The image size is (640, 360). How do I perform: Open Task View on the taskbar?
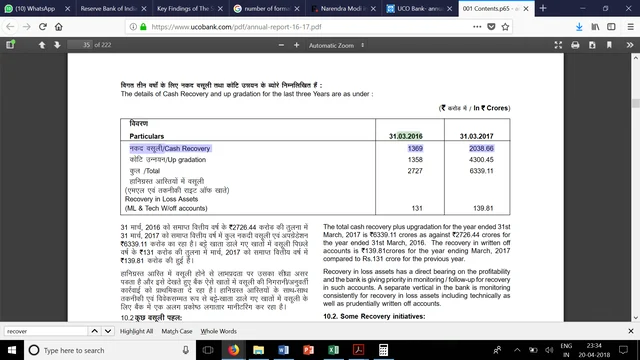point(208,350)
